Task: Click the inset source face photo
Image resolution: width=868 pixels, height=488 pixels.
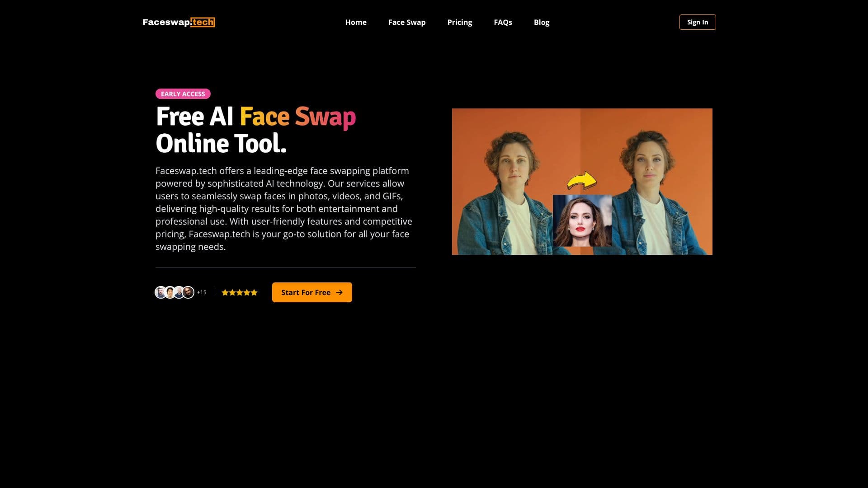Action: coord(582,221)
